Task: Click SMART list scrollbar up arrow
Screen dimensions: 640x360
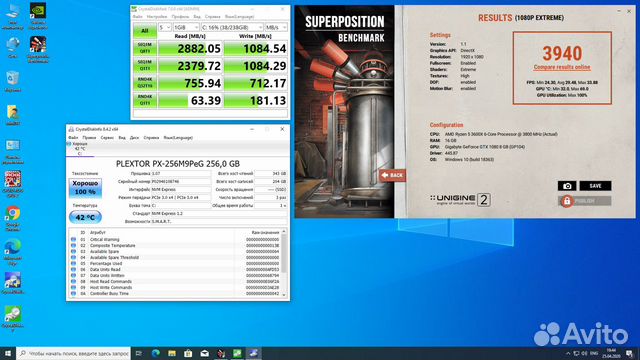Action: coord(284,232)
